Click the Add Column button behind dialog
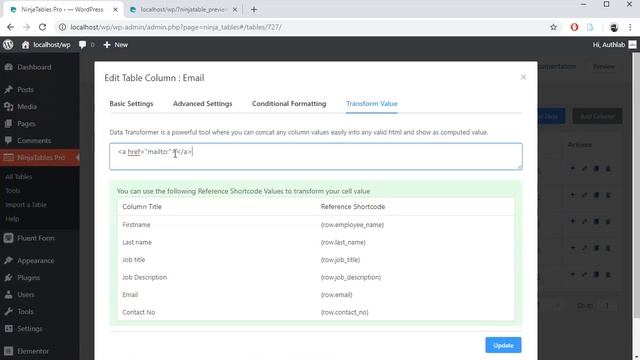 (597, 116)
